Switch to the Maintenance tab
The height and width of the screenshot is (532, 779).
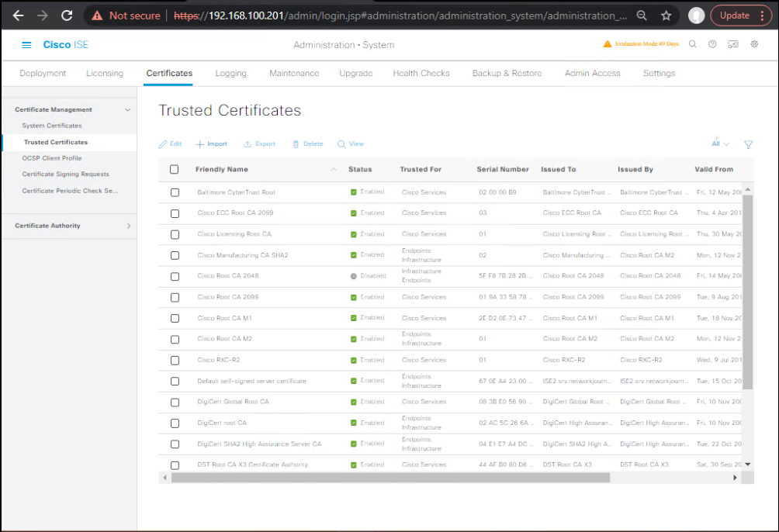pyautogui.click(x=294, y=73)
